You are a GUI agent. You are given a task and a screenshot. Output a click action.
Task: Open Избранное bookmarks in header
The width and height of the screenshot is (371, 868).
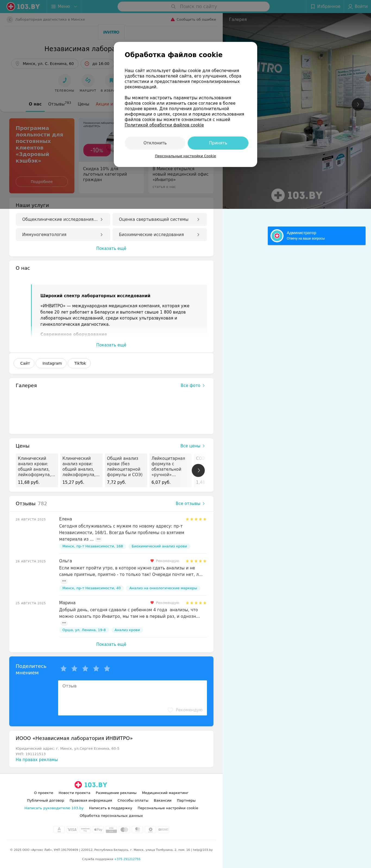tap(325, 7)
